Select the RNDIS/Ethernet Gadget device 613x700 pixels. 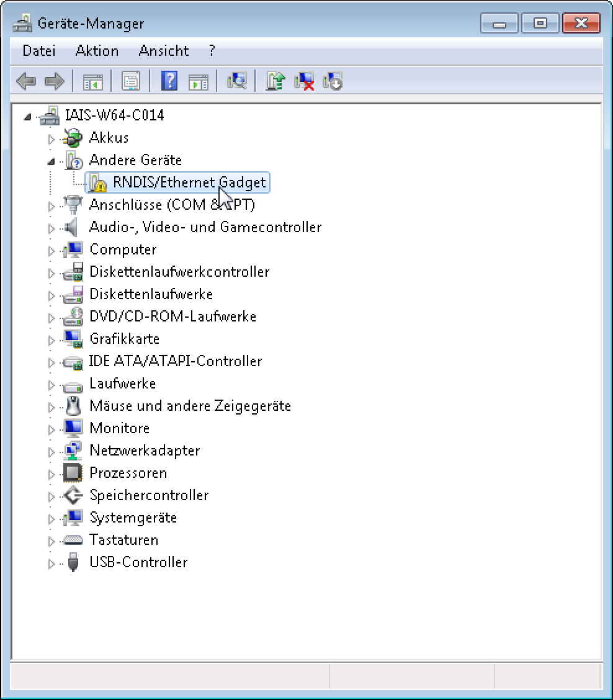click(189, 182)
